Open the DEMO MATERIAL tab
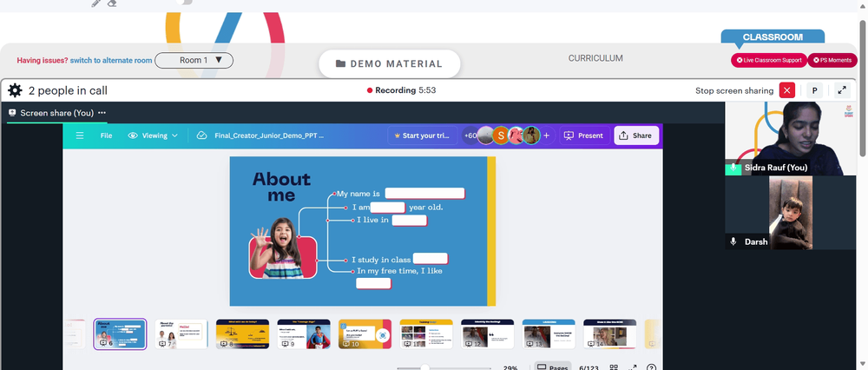The height and width of the screenshot is (370, 868). point(389,63)
